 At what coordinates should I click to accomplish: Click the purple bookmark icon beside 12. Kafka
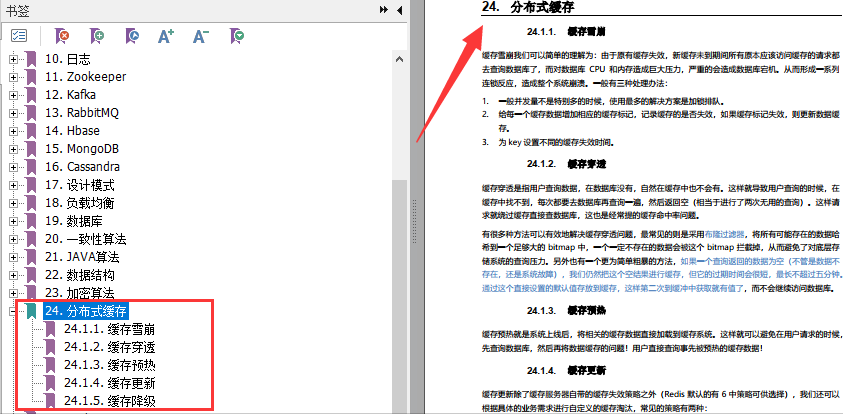(31, 95)
